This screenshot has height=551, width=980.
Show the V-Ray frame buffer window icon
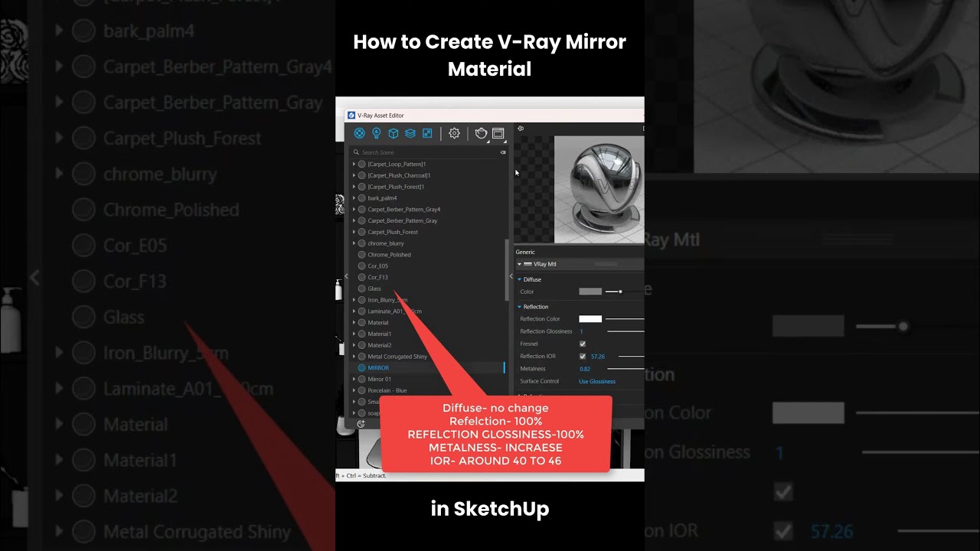(498, 133)
